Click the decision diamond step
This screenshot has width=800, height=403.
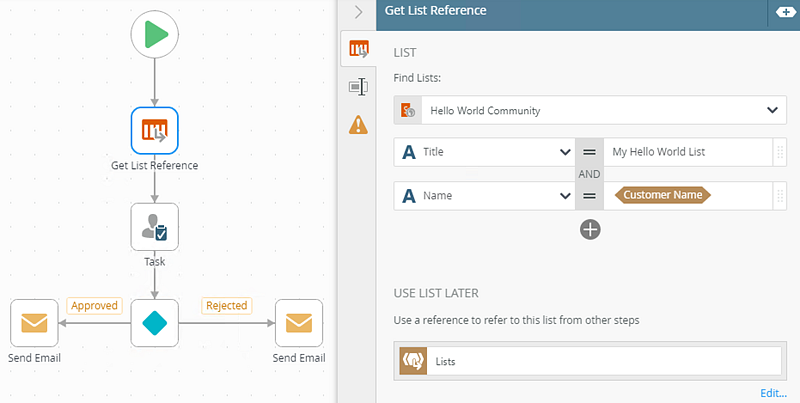coord(155,322)
